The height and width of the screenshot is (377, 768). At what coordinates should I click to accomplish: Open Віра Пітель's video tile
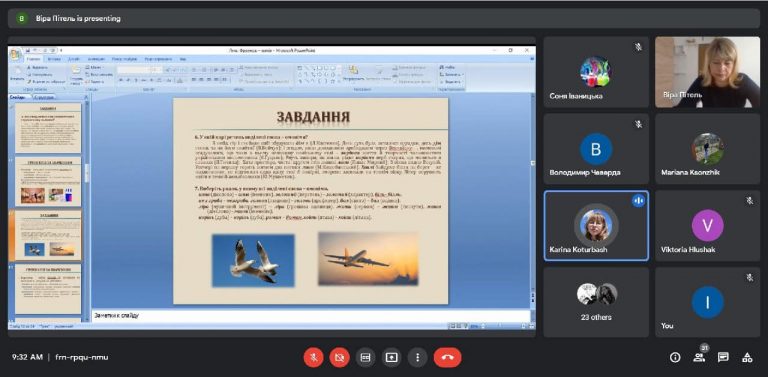(707, 72)
